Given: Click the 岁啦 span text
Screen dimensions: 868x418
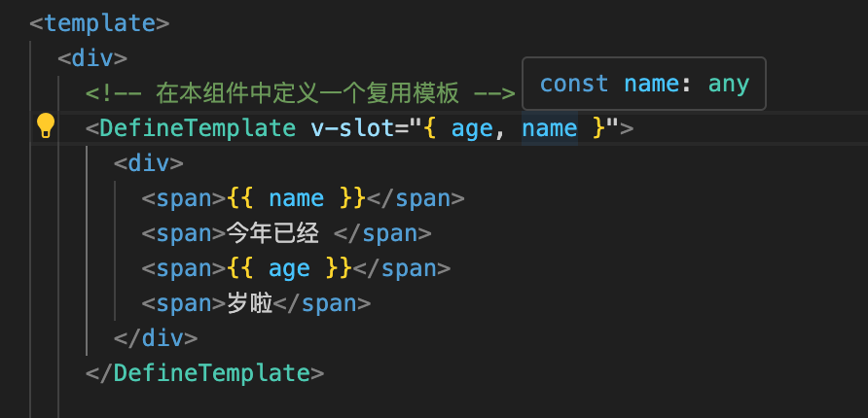Looking at the screenshot, I should [250, 303].
